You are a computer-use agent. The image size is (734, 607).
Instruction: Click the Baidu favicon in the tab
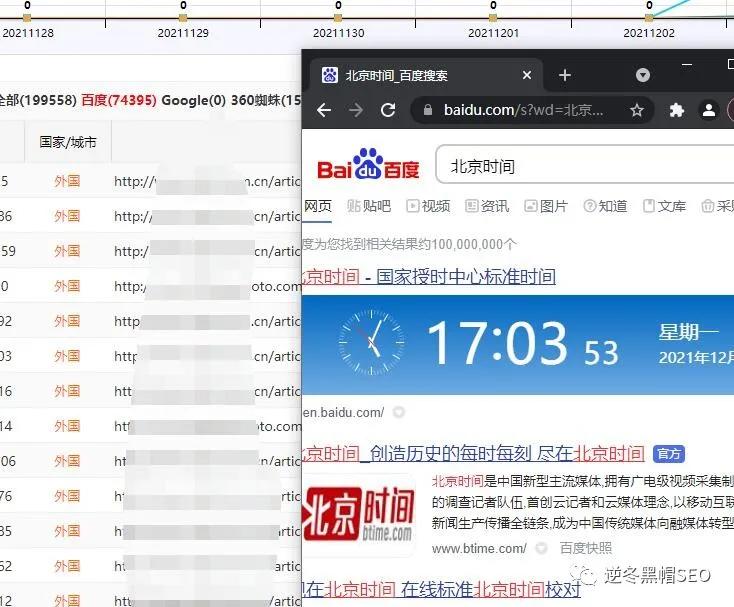(330, 75)
